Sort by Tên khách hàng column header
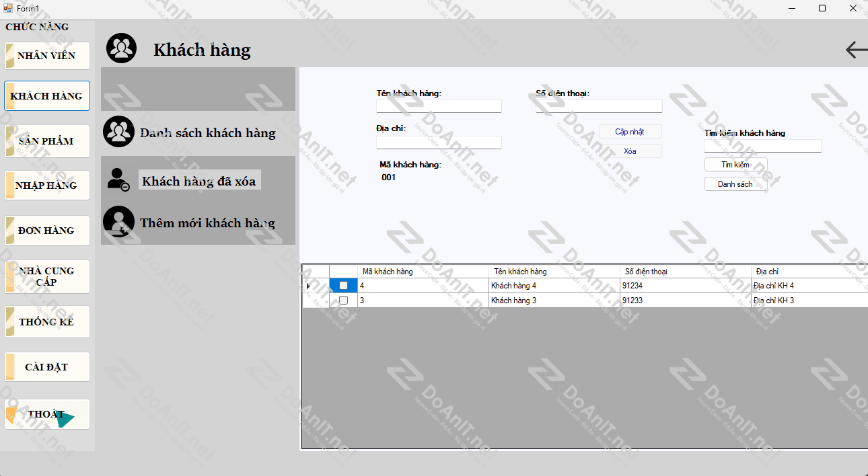This screenshot has width=868, height=476. click(553, 272)
